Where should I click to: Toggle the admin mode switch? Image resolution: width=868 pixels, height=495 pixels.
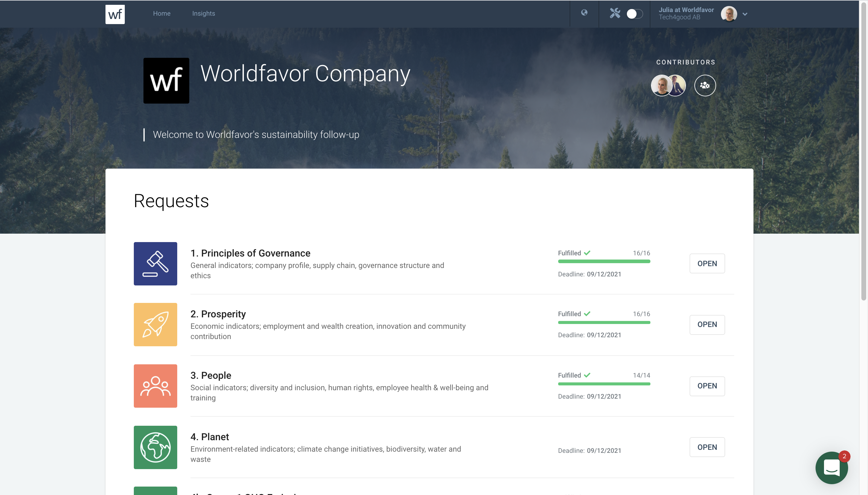[634, 14]
